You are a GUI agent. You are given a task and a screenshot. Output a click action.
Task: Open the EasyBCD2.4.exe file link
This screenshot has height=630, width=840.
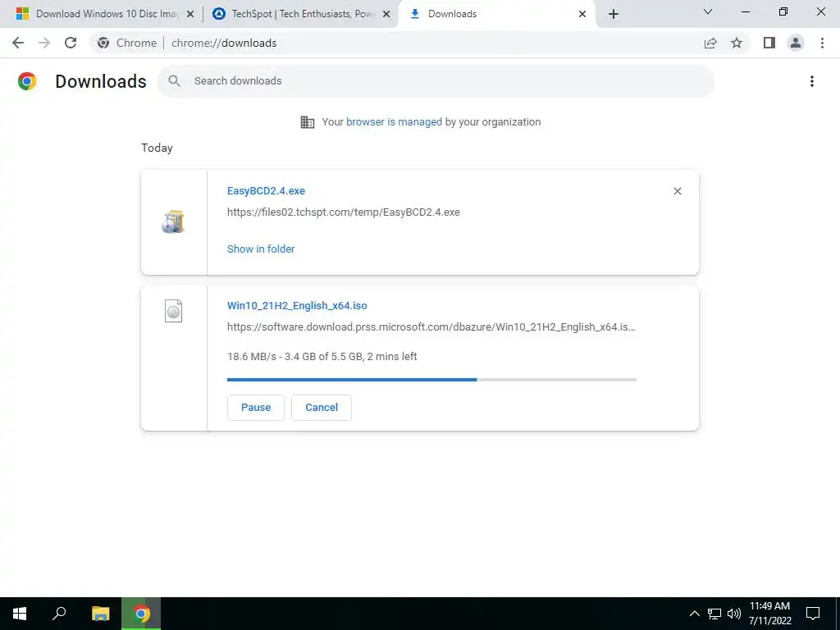click(266, 190)
